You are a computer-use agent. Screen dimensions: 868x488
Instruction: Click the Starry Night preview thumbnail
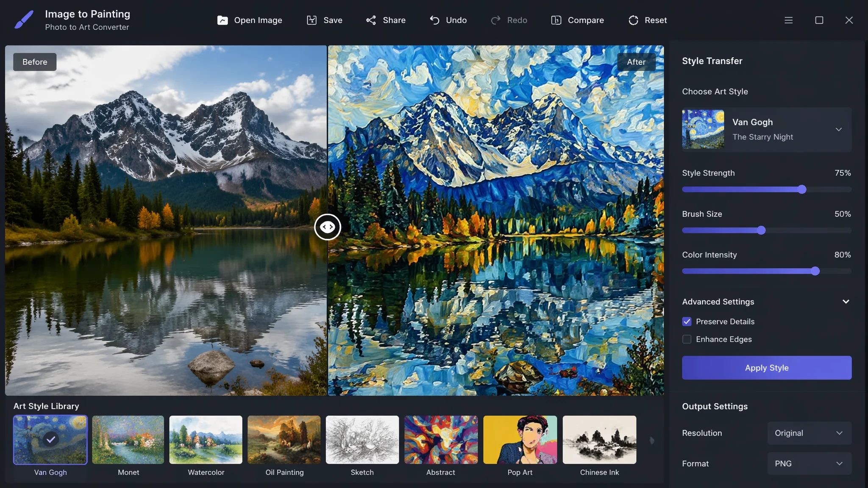[x=703, y=129]
